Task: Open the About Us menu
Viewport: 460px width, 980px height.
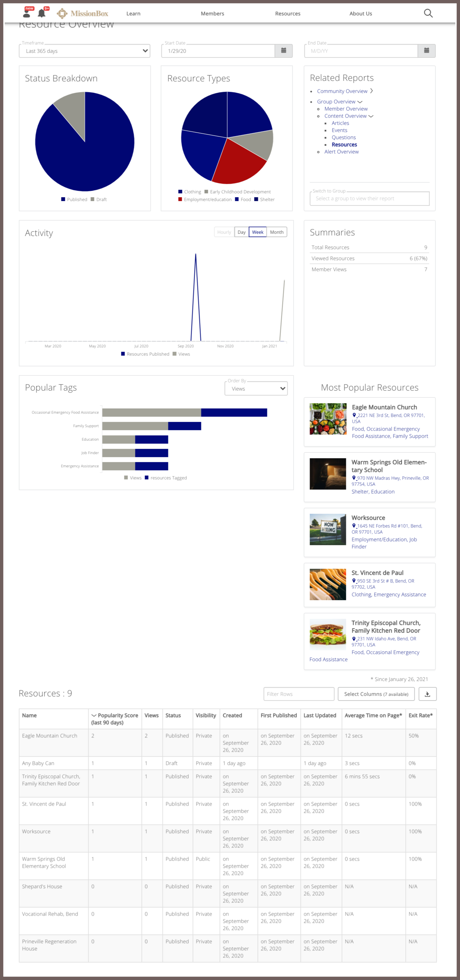Action: coord(361,14)
